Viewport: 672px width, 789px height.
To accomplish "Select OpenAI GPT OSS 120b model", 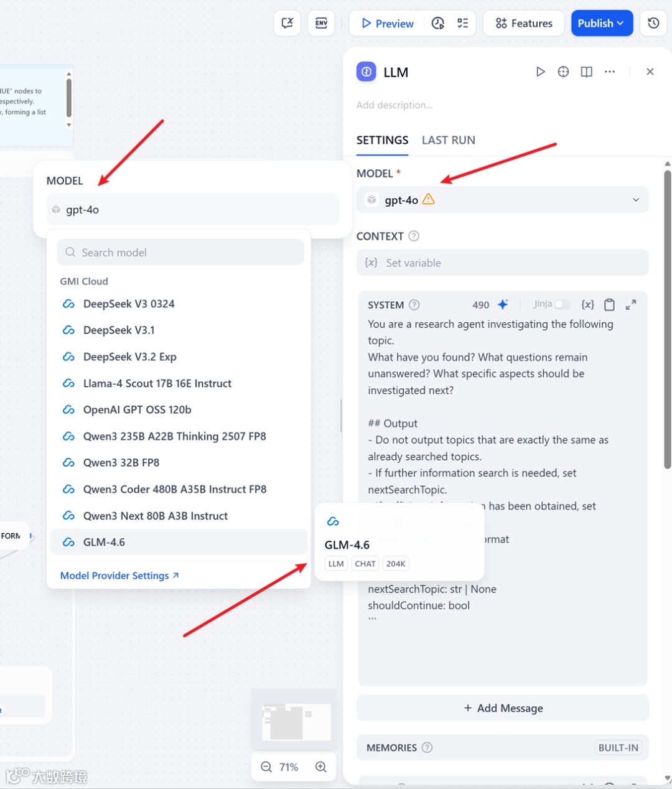I will (179, 409).
